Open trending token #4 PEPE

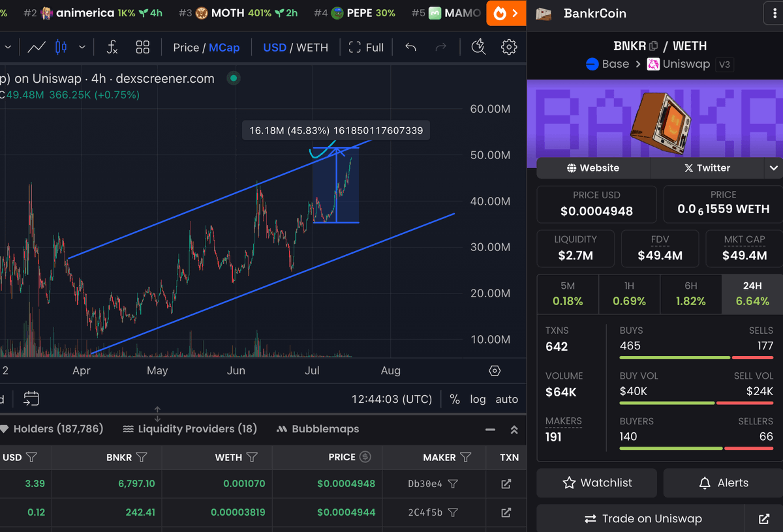point(354,13)
